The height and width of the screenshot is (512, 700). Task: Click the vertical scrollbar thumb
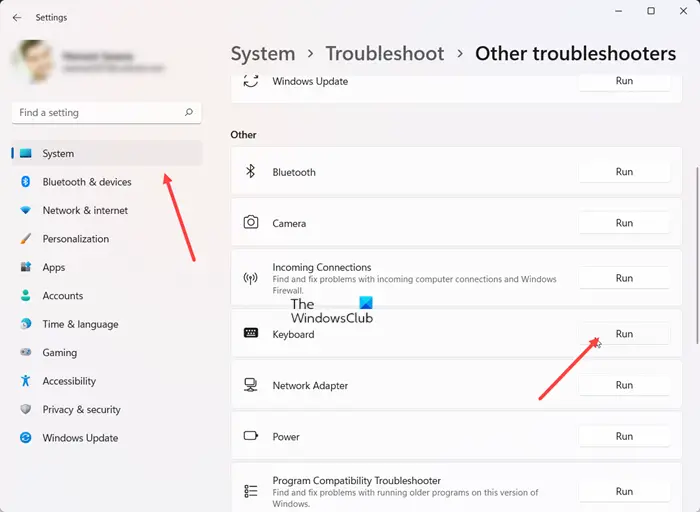tap(697, 255)
